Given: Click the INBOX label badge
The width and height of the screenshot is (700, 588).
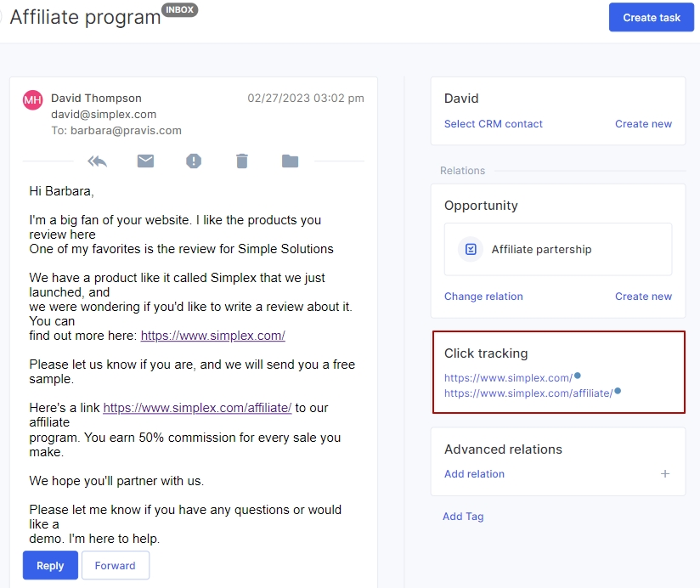Looking at the screenshot, I should [180, 10].
